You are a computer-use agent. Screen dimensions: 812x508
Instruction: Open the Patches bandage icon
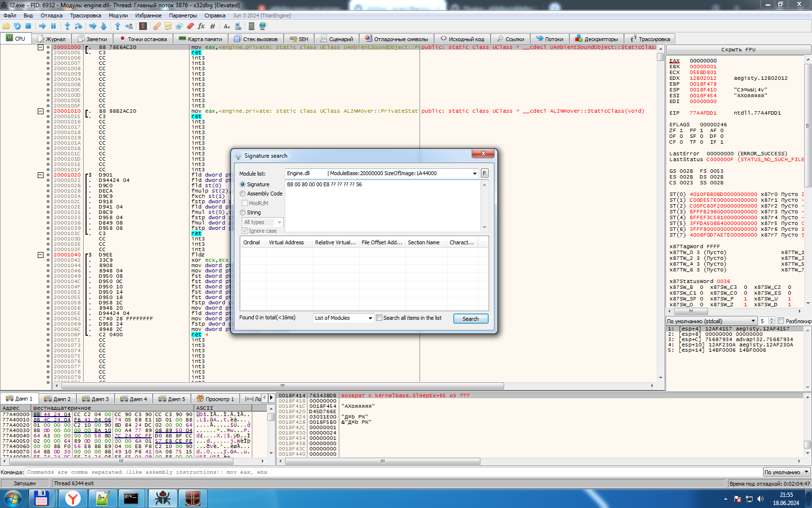[157, 26]
